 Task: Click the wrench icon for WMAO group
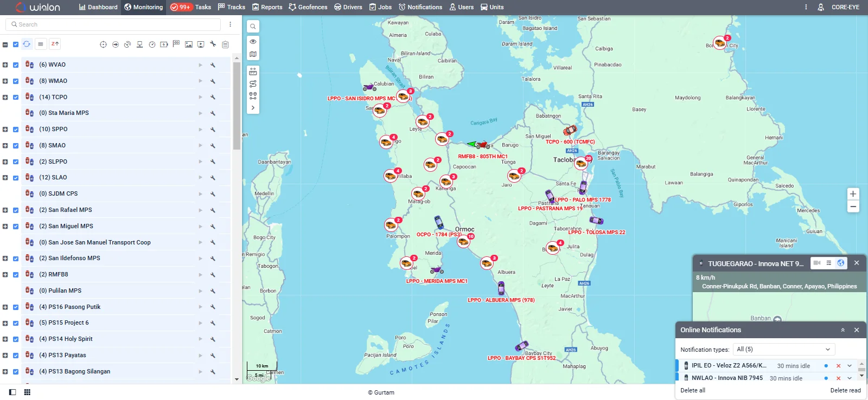click(x=213, y=81)
